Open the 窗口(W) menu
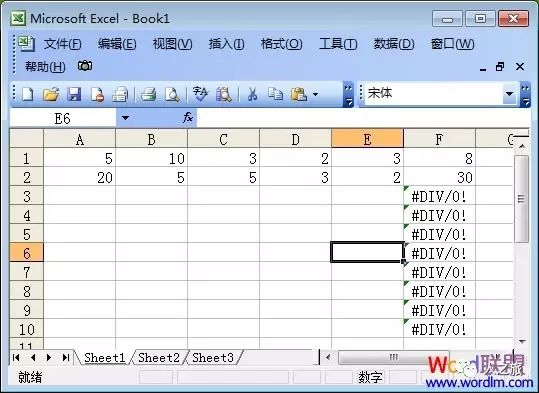Image resolution: width=539 pixels, height=393 pixels. (452, 44)
